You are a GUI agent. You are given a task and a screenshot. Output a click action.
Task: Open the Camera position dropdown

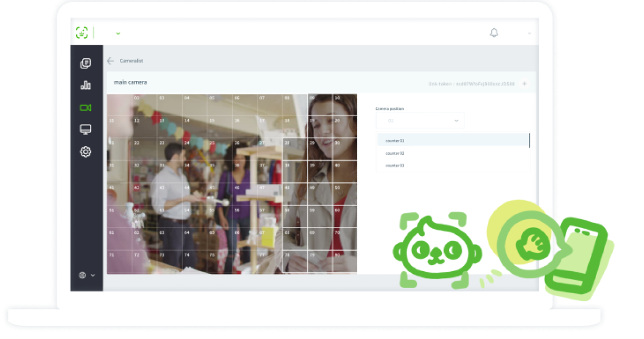(x=420, y=120)
